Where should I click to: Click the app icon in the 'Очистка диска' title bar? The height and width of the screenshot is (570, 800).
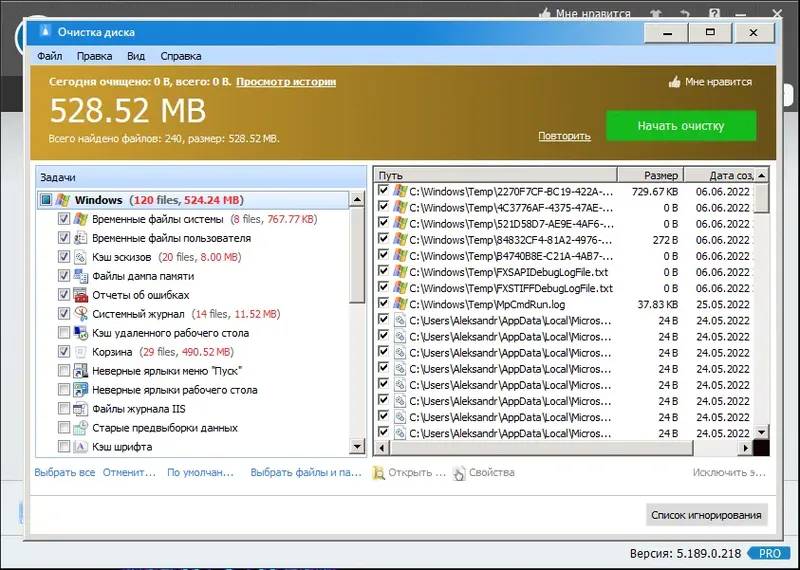tap(45, 32)
